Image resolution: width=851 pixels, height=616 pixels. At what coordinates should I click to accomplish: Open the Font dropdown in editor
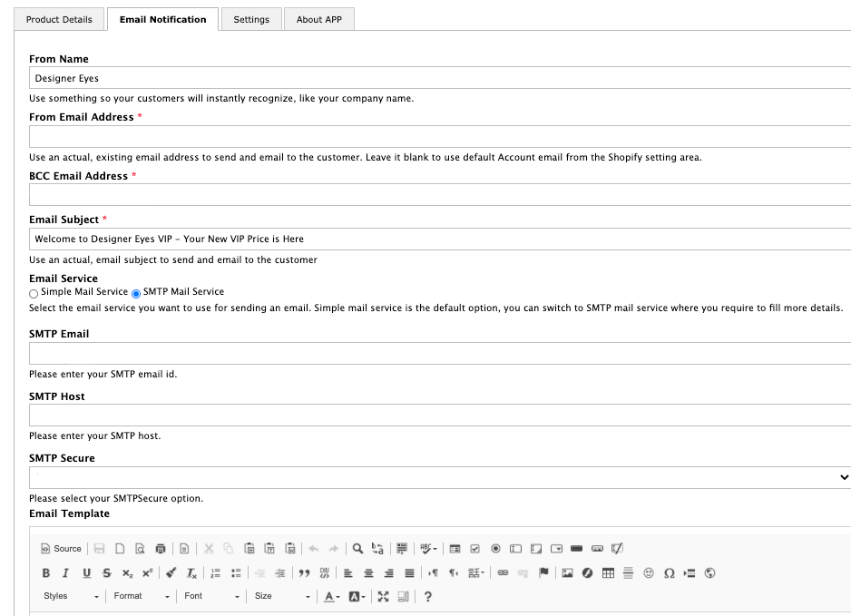click(212, 597)
